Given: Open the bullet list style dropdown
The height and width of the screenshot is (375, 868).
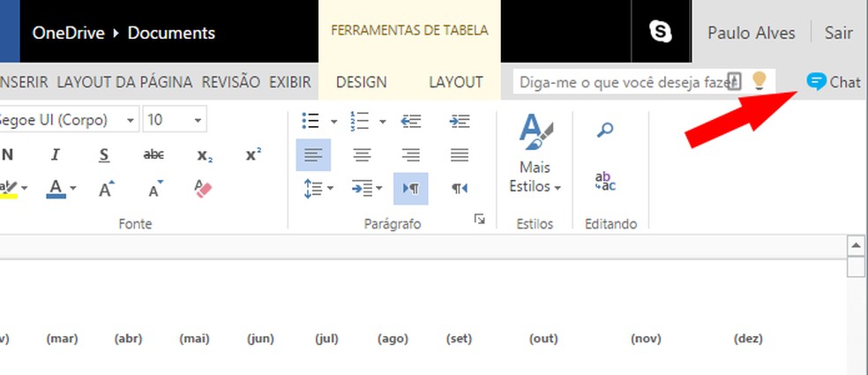Looking at the screenshot, I should click(334, 121).
